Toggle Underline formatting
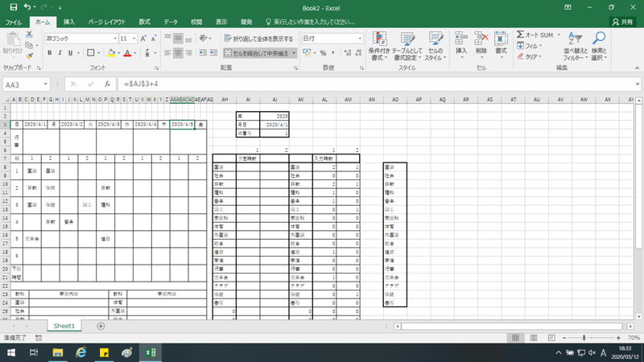Image resolution: width=644 pixels, height=362 pixels. coord(70,53)
